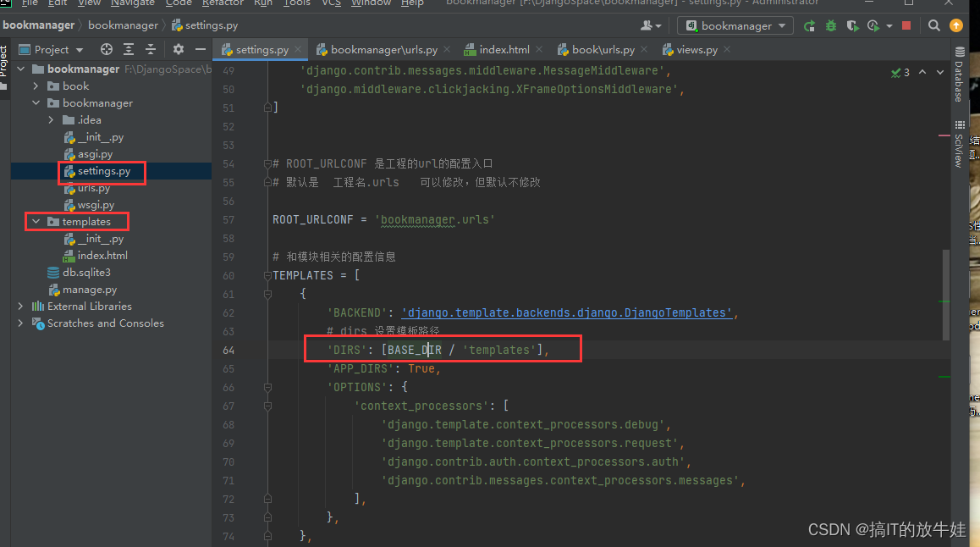Open bookmanager run configuration dropdown
This screenshot has height=547, width=980.
tap(735, 25)
